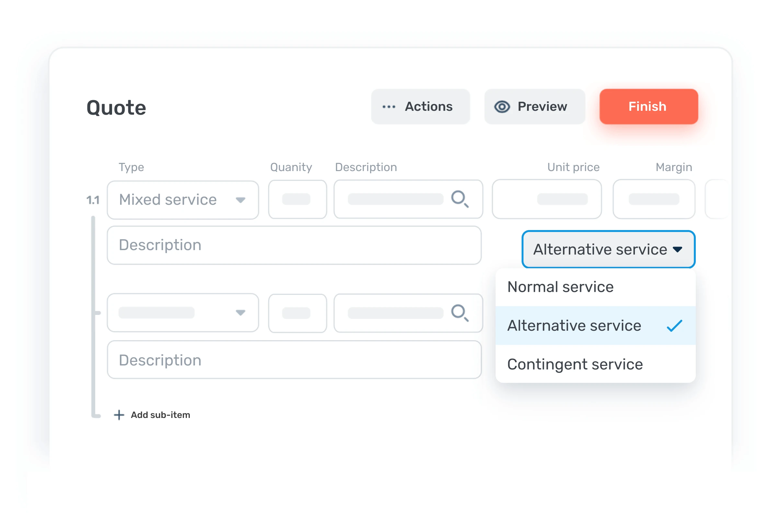Click the chevron on the Alternative service selector
Screen dimensions: 780x532
(x=678, y=249)
